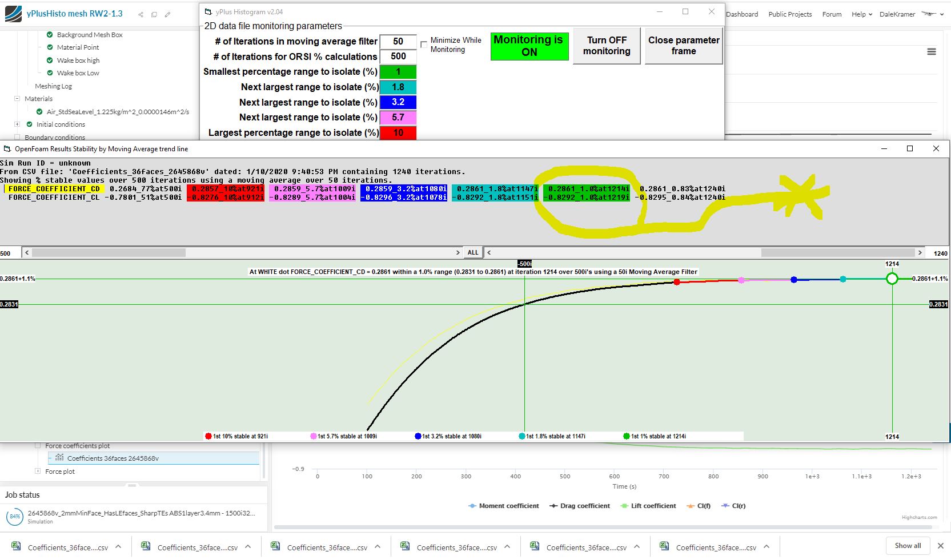Click the blue range field showing 3.2

[x=398, y=102]
